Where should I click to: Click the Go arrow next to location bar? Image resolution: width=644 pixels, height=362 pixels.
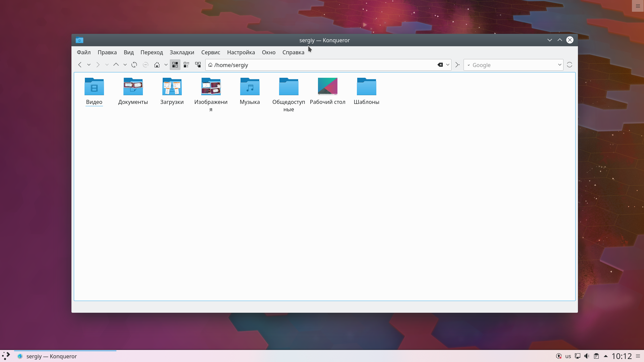coord(457,65)
